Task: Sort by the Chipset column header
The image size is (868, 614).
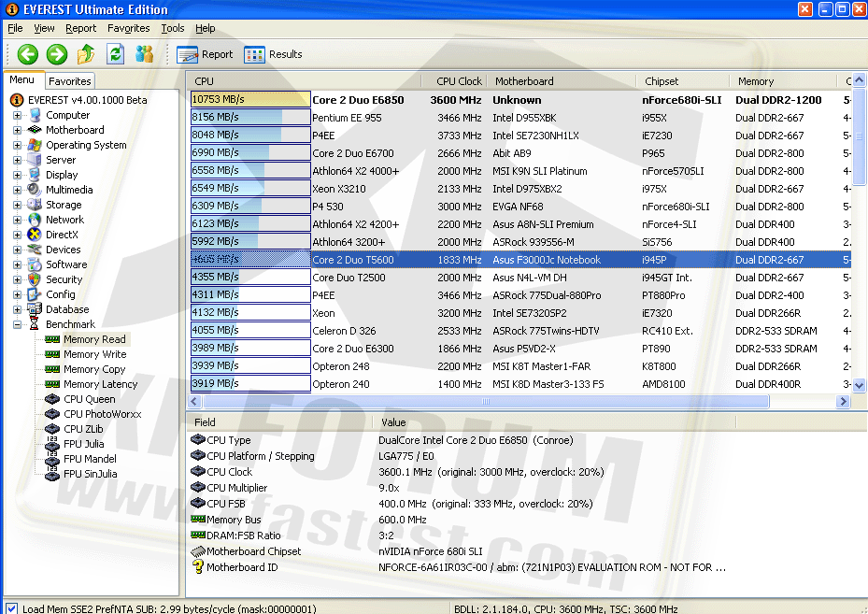Action: point(683,81)
